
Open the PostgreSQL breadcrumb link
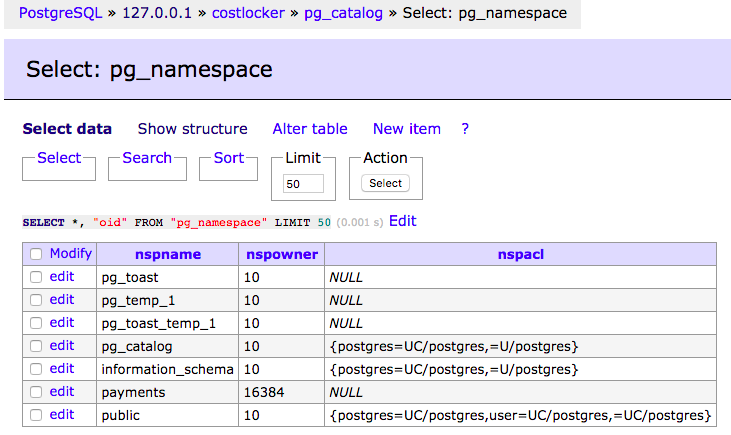click(60, 13)
